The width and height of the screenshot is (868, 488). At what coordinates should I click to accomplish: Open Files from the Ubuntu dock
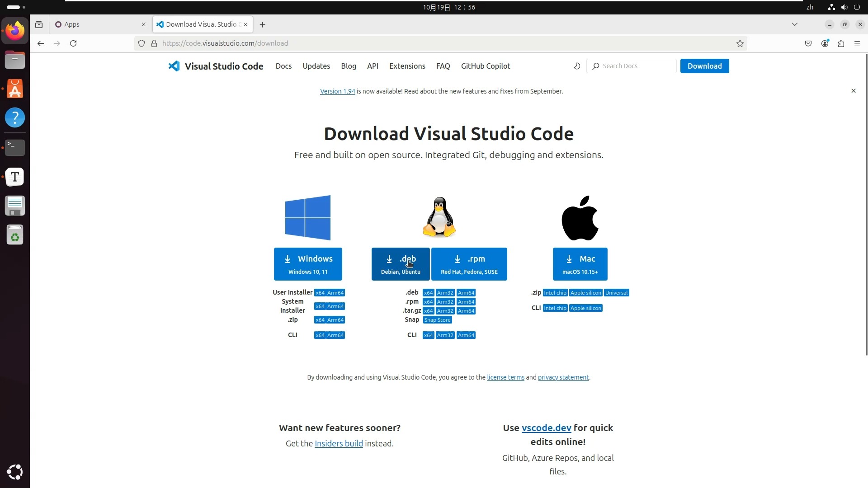(x=15, y=60)
